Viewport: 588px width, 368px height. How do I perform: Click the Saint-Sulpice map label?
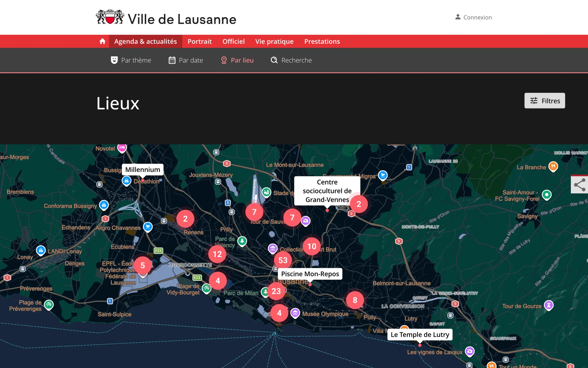click(114, 314)
